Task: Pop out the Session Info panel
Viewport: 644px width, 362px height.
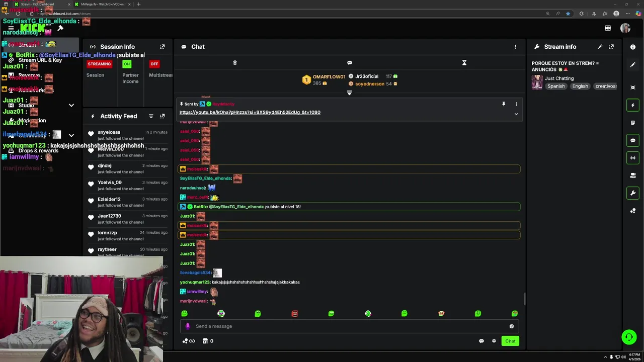Action: point(162,47)
